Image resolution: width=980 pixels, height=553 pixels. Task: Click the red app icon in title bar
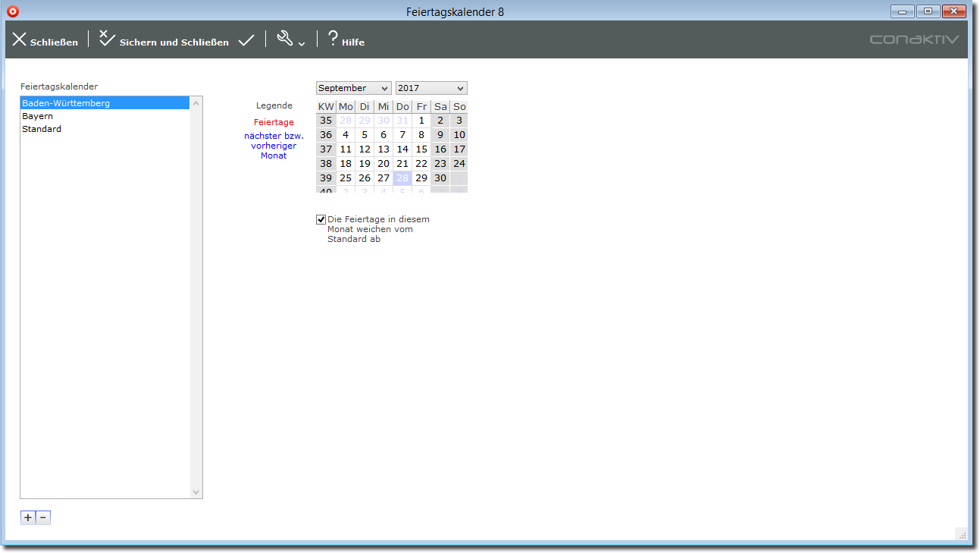[12, 11]
